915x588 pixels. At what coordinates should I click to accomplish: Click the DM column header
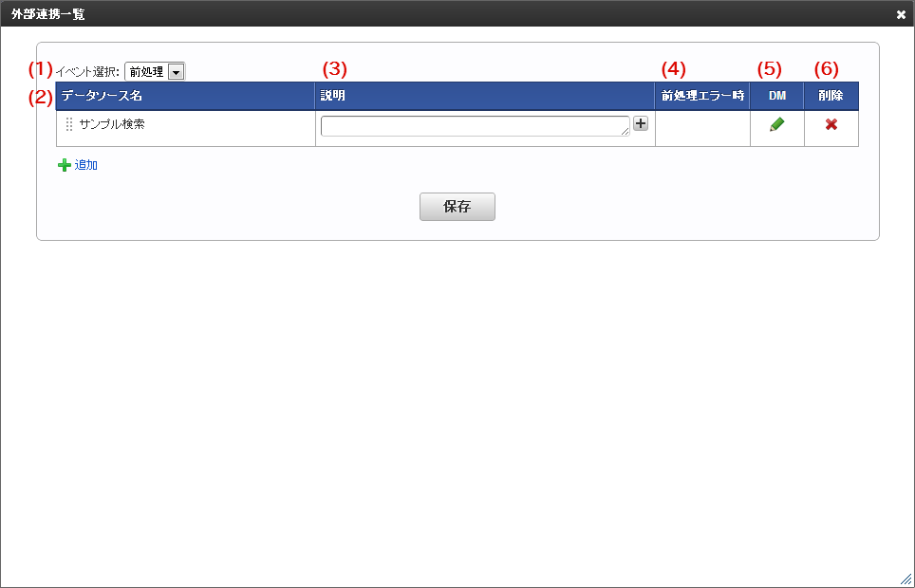777,96
